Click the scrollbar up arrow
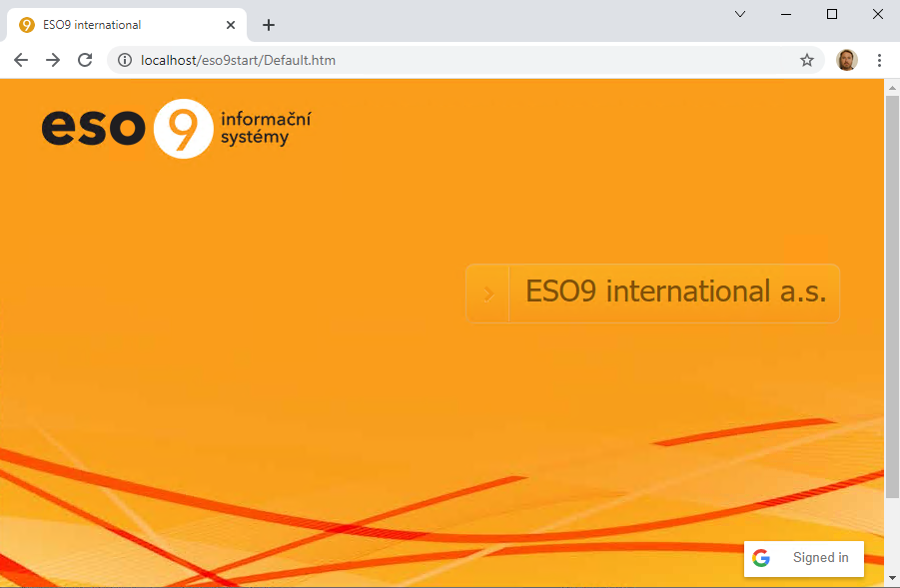Screen dimensions: 900x588 [892, 88]
